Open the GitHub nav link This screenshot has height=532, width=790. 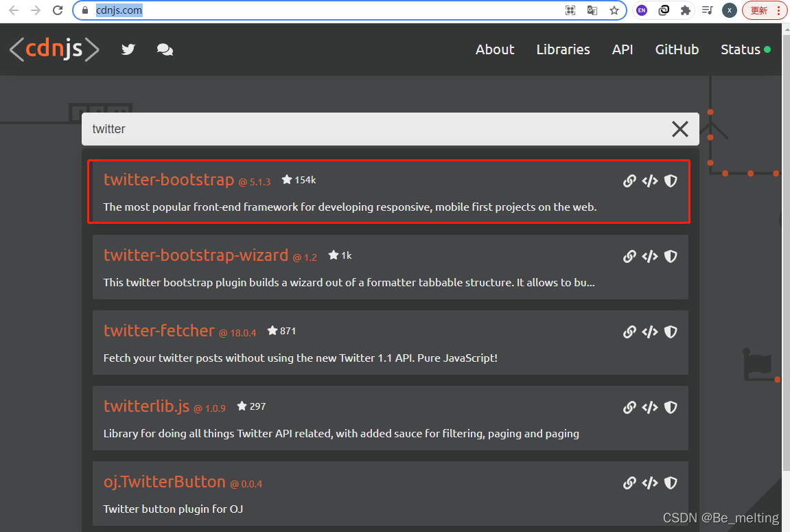[x=677, y=49]
